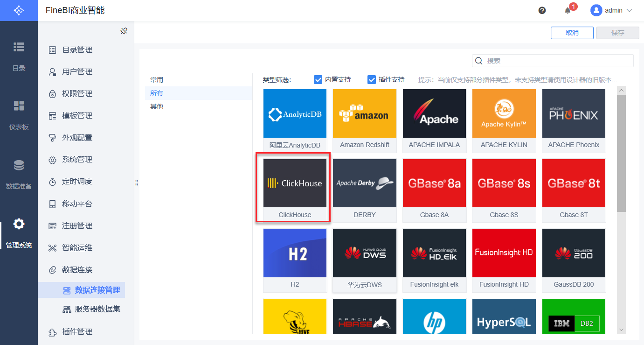Select the H2 database tile

point(295,260)
